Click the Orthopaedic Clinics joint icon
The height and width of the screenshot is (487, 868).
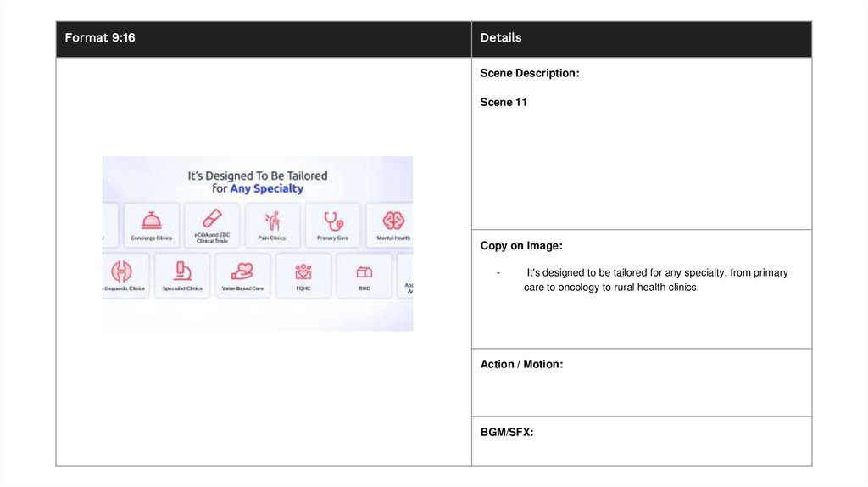pyautogui.click(x=121, y=271)
